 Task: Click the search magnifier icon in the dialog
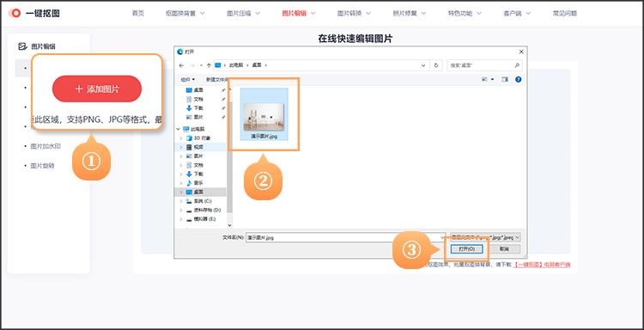[x=517, y=65]
